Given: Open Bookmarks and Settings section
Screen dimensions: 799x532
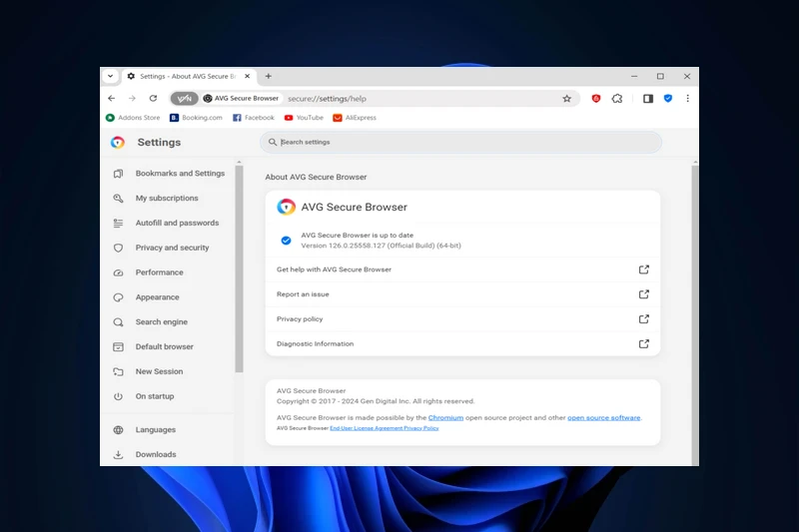Looking at the screenshot, I should (180, 174).
